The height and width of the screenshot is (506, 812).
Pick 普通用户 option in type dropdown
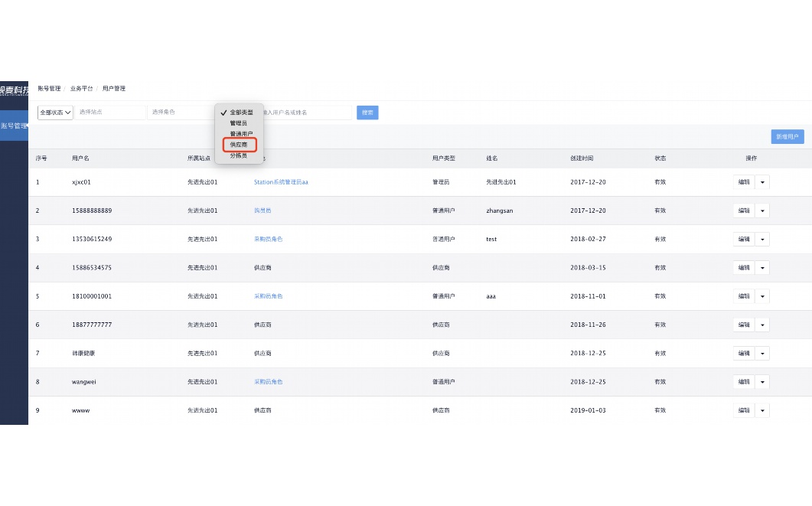tap(241, 134)
